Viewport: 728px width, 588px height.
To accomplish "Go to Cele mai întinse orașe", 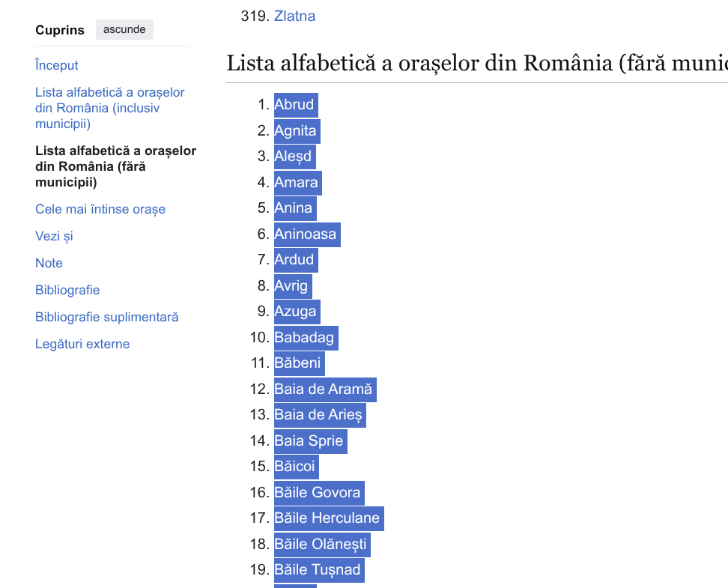I will pos(100,210).
